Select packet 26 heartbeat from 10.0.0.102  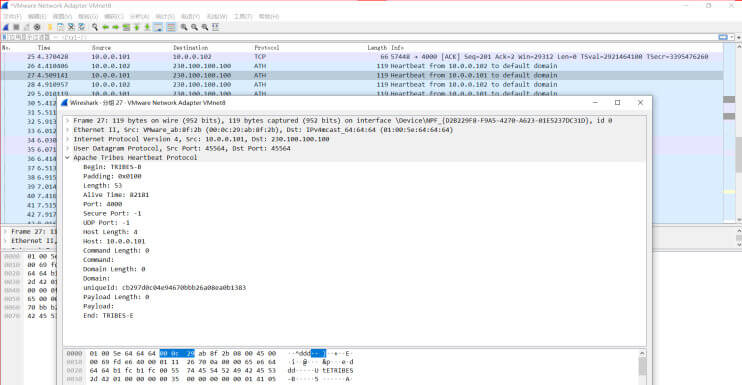[x=362, y=66]
